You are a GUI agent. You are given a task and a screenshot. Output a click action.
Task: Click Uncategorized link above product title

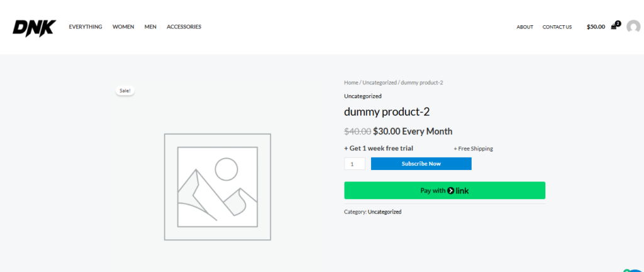click(x=363, y=96)
